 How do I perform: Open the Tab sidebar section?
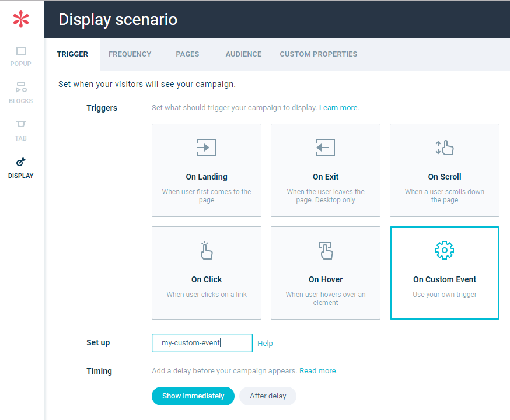click(21, 131)
